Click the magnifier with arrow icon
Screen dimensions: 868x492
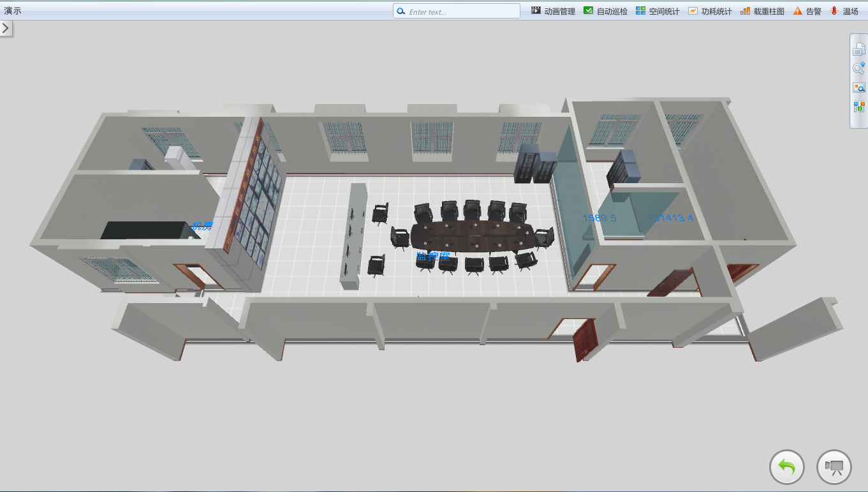click(859, 68)
